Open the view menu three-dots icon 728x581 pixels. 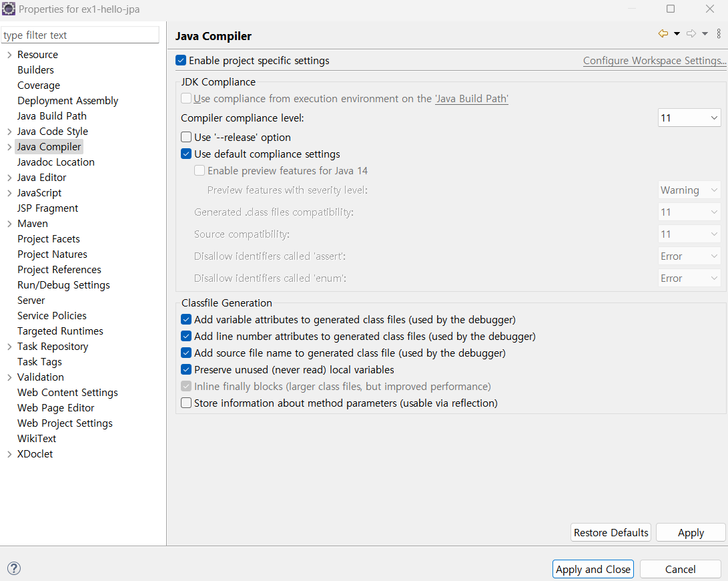719,33
